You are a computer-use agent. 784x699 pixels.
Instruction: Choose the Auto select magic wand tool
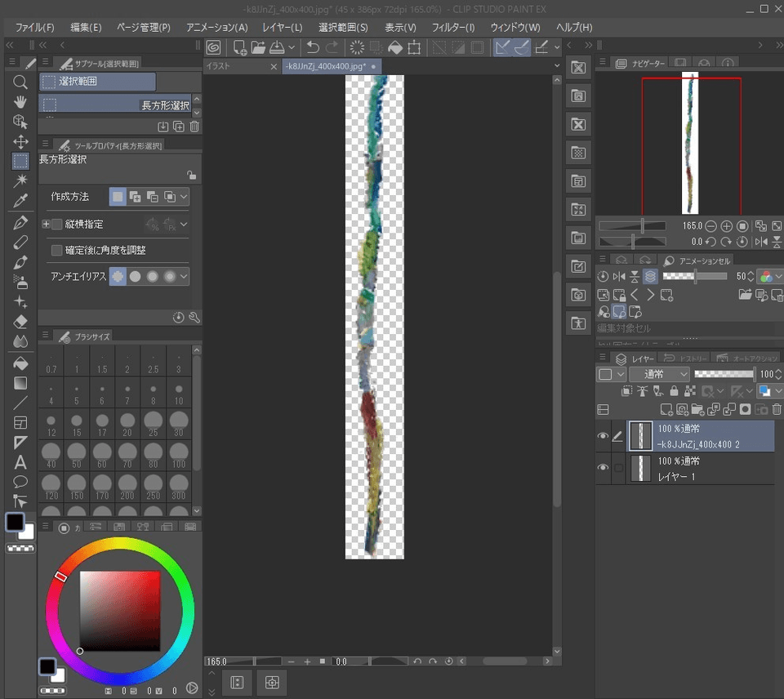point(20,181)
